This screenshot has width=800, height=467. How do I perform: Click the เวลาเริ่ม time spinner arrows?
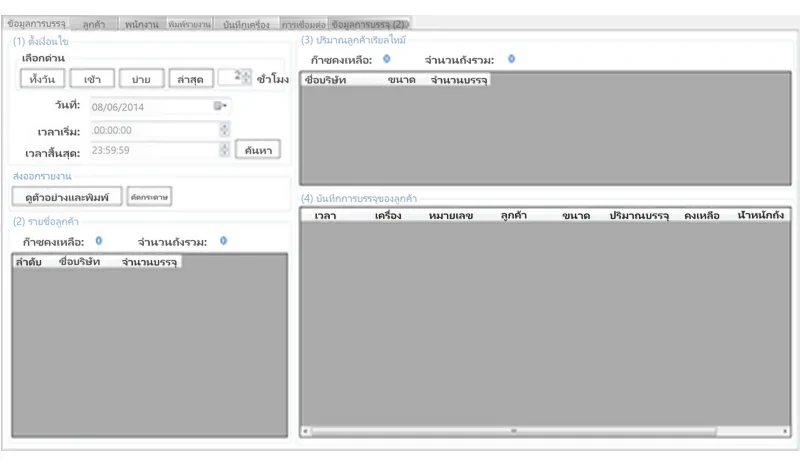tap(224, 130)
